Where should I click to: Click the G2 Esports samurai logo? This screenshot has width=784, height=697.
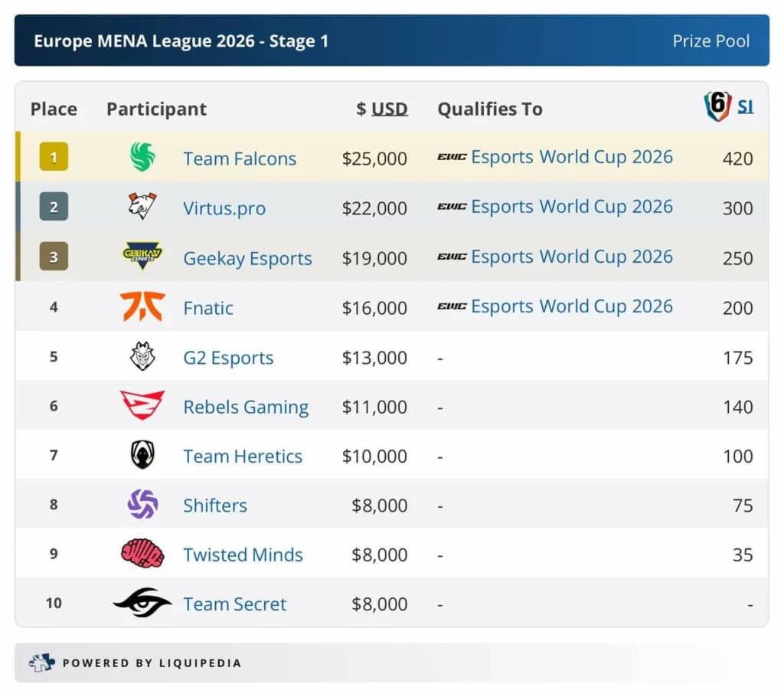[x=142, y=355]
